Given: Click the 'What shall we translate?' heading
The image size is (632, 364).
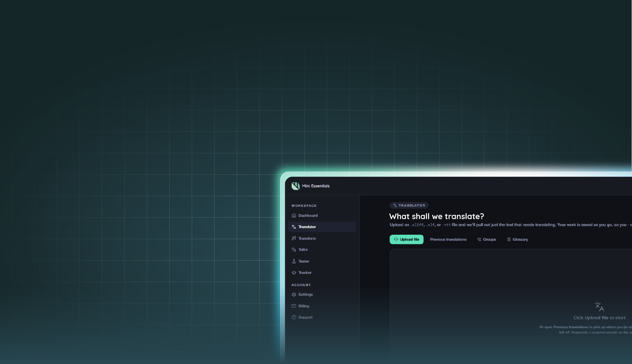Looking at the screenshot, I should click(436, 216).
